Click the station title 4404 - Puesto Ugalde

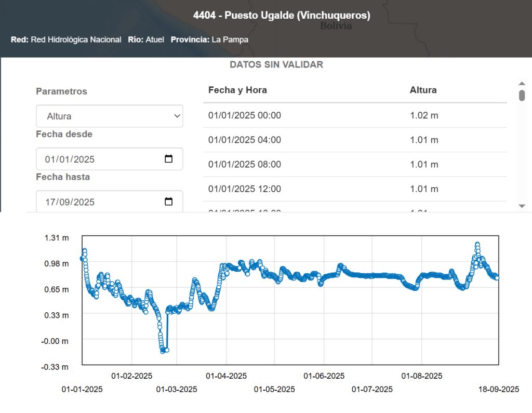pos(282,16)
